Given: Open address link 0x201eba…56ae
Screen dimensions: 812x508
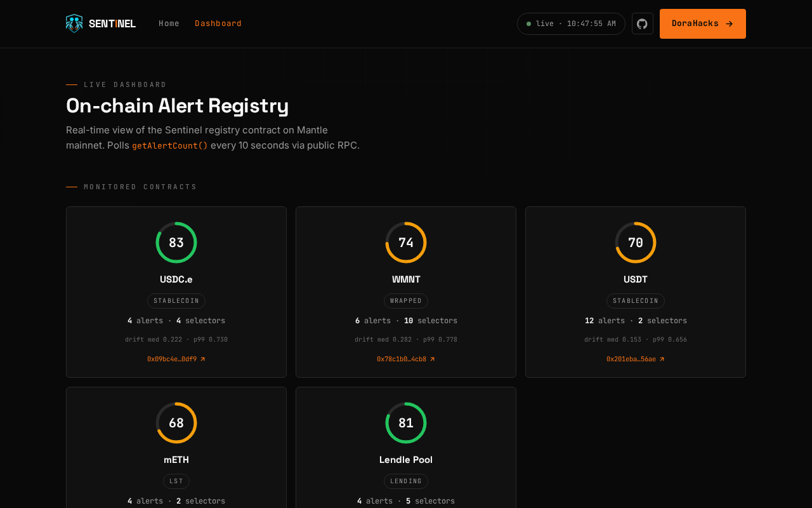Looking at the screenshot, I should tap(636, 359).
